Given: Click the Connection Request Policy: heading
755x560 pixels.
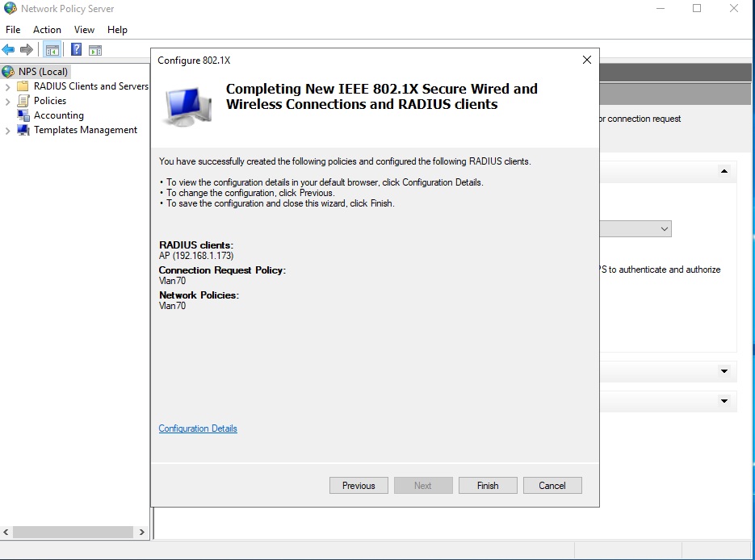Looking at the screenshot, I should (222, 270).
